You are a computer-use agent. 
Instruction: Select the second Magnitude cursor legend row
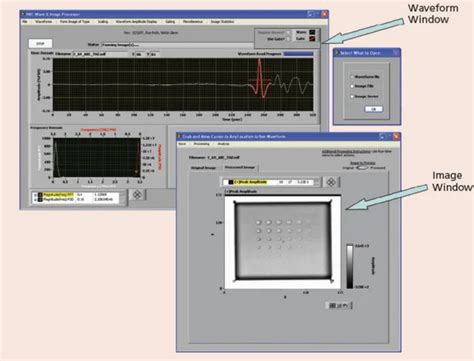point(76,199)
